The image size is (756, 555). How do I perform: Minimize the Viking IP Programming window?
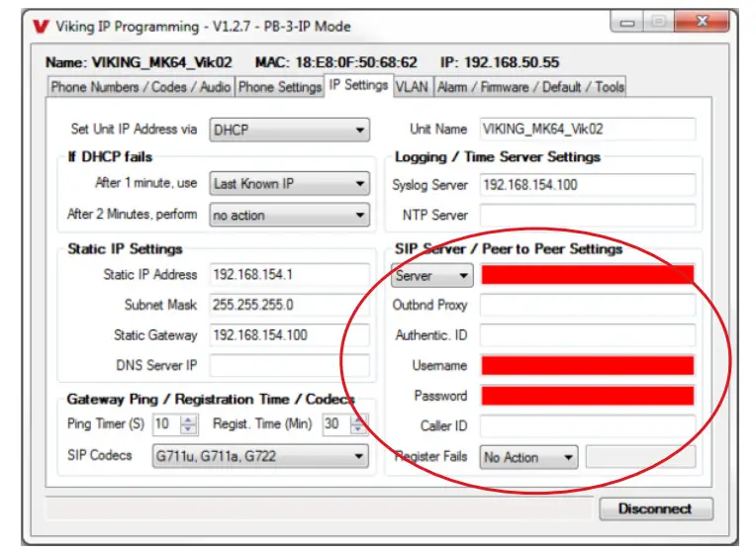(x=626, y=22)
